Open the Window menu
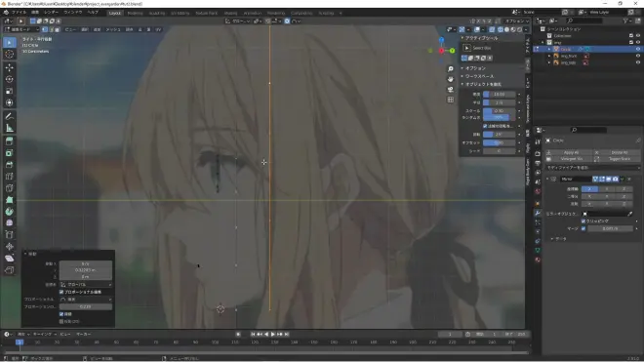 click(73, 13)
